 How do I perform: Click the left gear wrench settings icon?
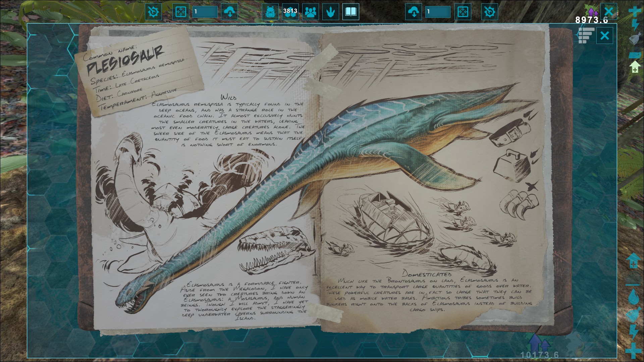153,12
